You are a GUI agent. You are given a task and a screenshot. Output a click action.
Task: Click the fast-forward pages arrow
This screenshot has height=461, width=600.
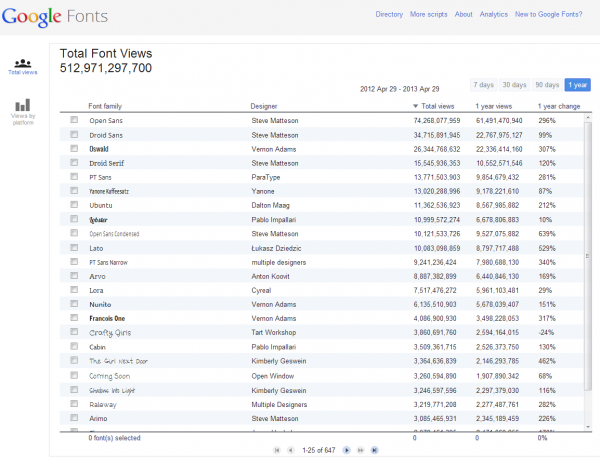click(x=360, y=451)
